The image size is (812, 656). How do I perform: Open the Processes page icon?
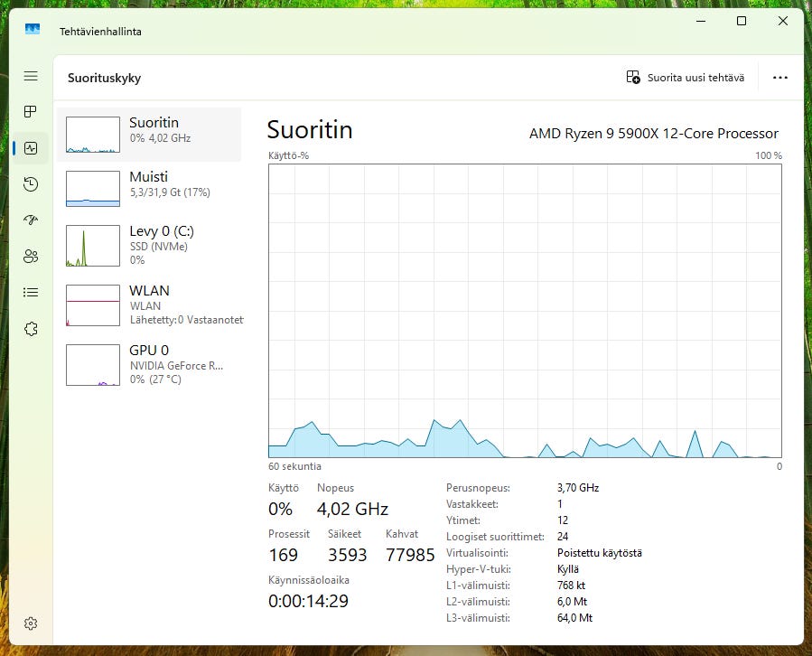coord(31,112)
